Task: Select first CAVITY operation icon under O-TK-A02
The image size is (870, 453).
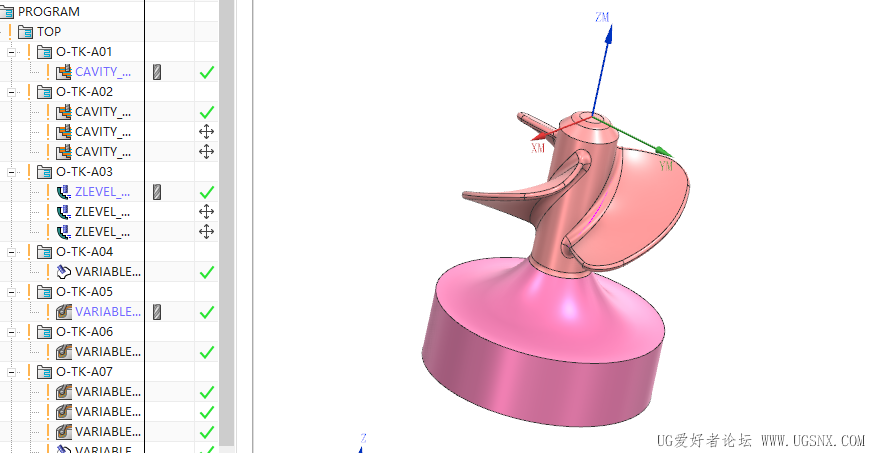Action: tap(64, 112)
